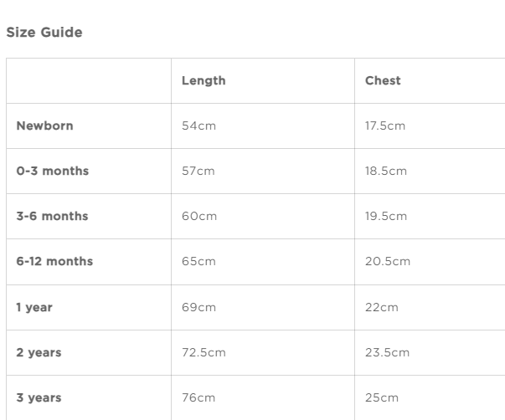This screenshot has height=420, width=505.
Task: Click the 1 year row label
Action: coord(34,307)
